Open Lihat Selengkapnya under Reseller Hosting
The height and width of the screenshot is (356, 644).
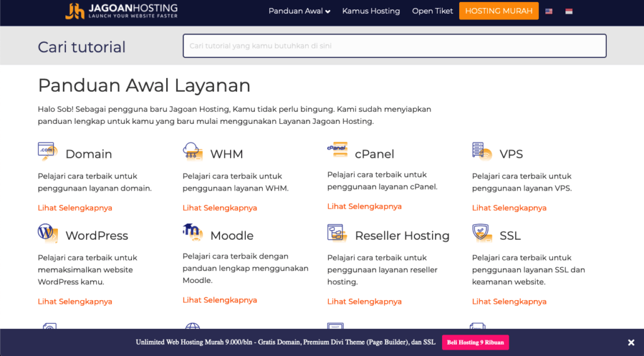(364, 301)
